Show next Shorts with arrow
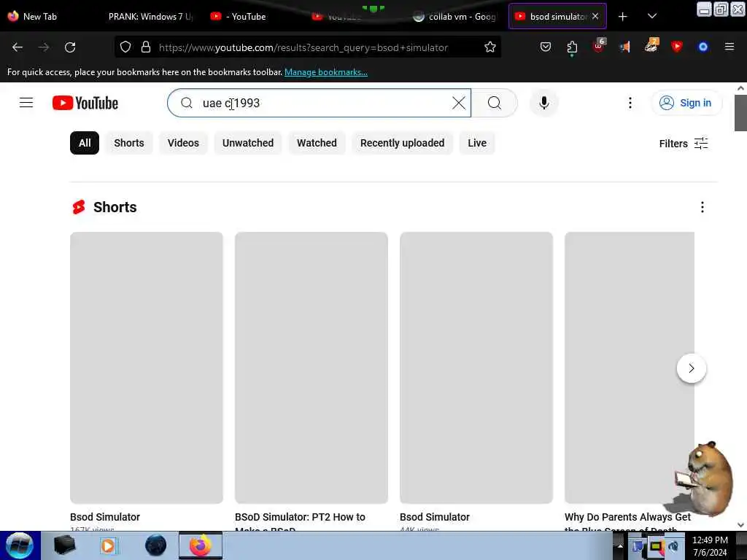747x560 pixels. (692, 368)
